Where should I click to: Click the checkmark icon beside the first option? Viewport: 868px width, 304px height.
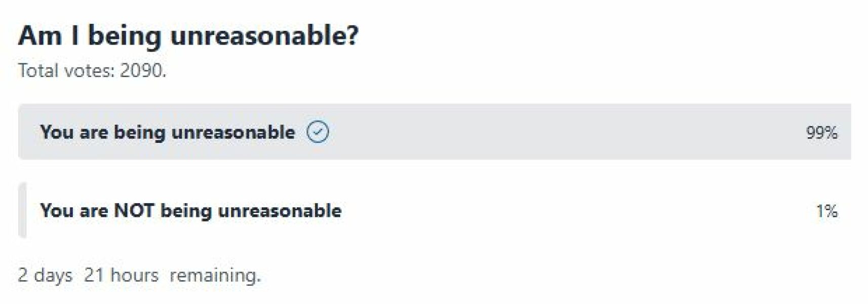coord(318,132)
